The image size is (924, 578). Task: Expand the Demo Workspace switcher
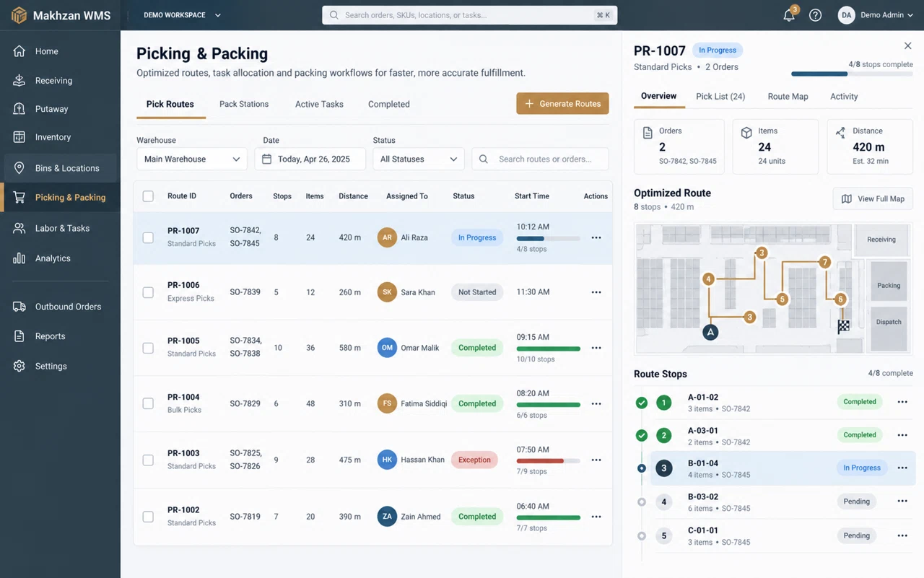(x=182, y=15)
